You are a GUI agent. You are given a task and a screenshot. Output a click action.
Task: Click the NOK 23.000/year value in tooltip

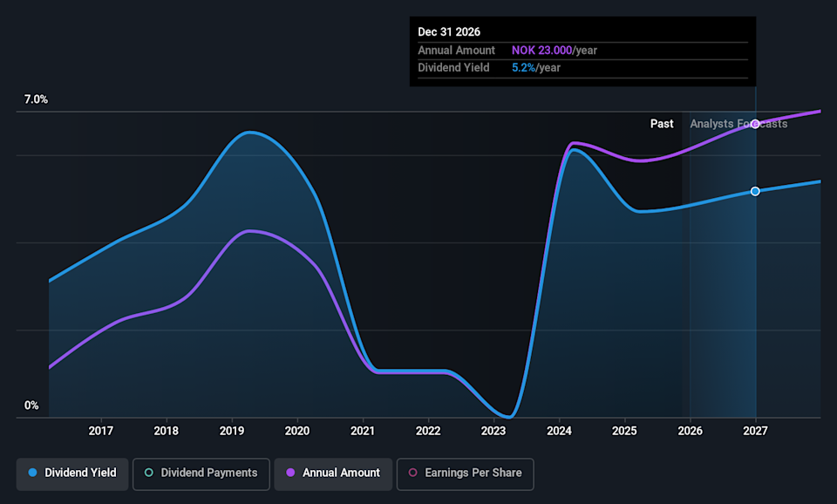tap(554, 51)
